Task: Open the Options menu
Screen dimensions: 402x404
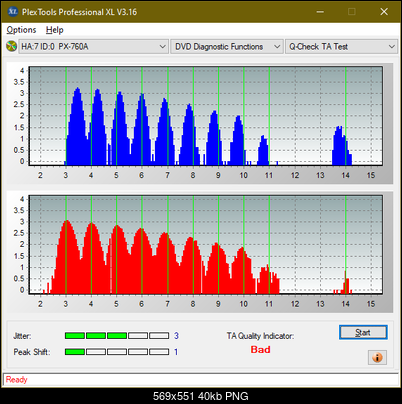Action: pos(21,30)
